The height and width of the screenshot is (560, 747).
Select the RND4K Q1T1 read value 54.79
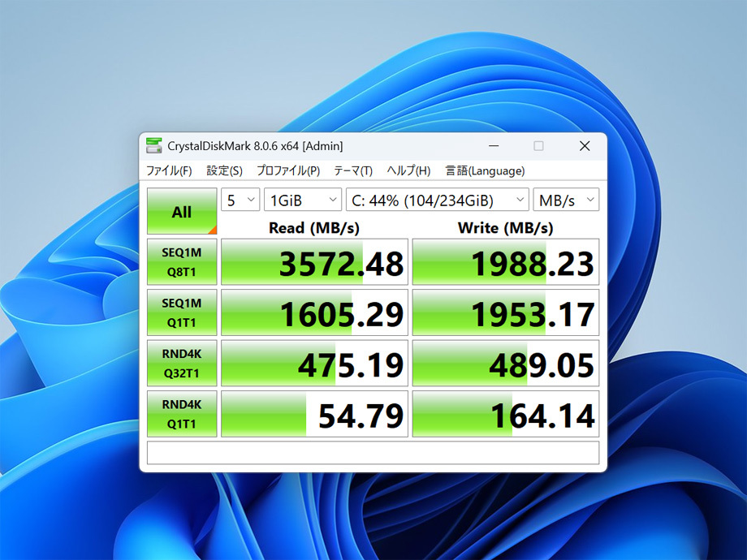click(x=314, y=414)
